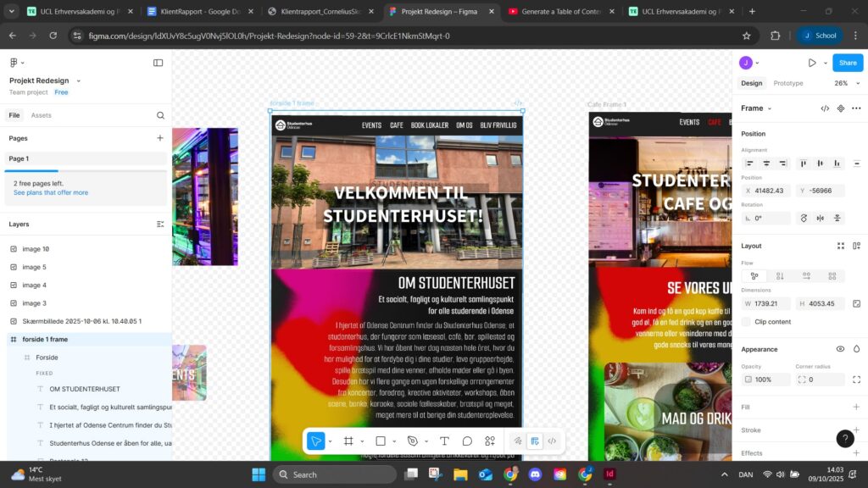Image resolution: width=868 pixels, height=488 pixels.
Task: Select Page 1 in Pages list
Action: [x=86, y=158]
